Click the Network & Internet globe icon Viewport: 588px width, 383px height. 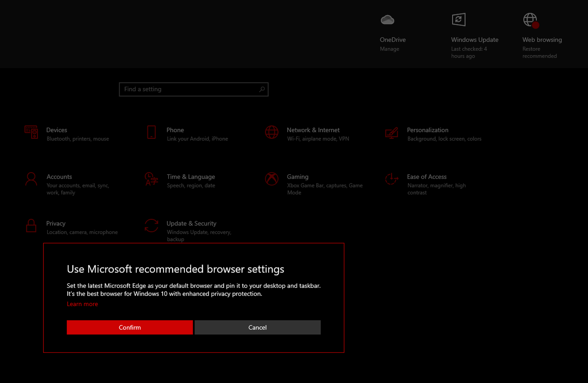(x=272, y=132)
